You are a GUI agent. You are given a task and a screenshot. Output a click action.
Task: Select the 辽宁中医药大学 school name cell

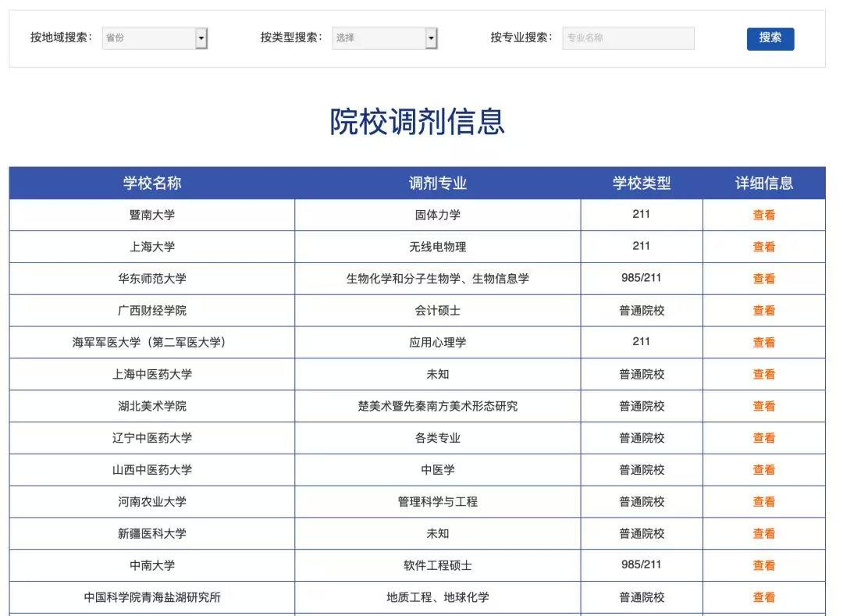(152, 438)
